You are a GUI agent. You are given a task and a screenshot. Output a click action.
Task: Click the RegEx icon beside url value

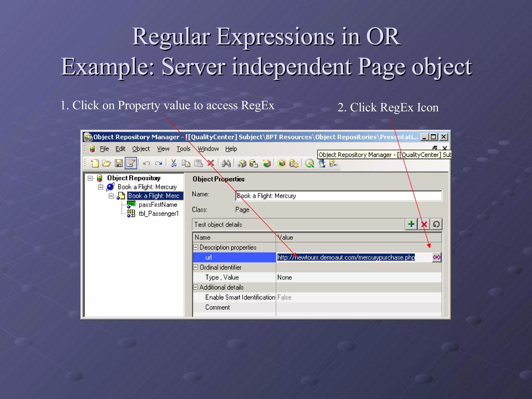point(436,257)
